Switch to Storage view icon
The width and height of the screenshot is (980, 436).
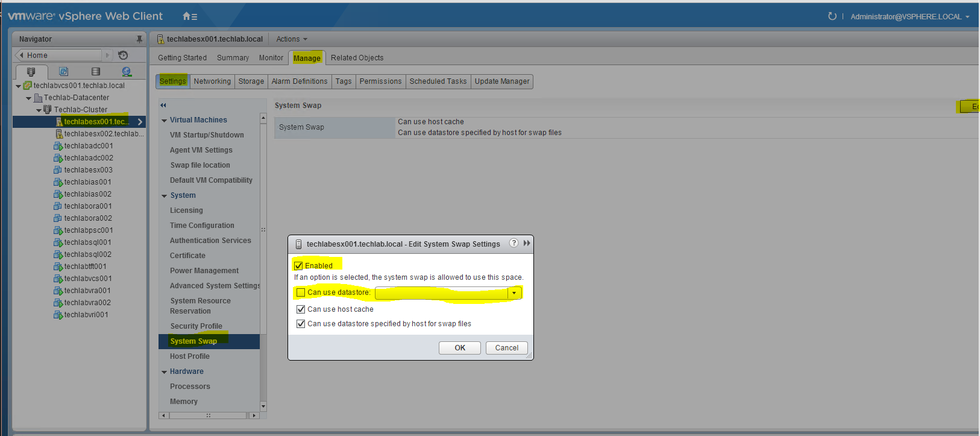tap(95, 72)
